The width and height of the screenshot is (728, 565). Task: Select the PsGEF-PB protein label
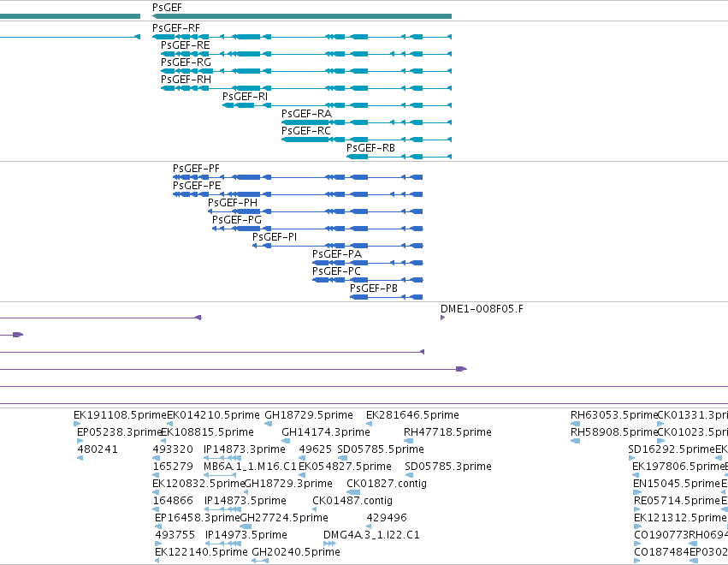pos(374,288)
